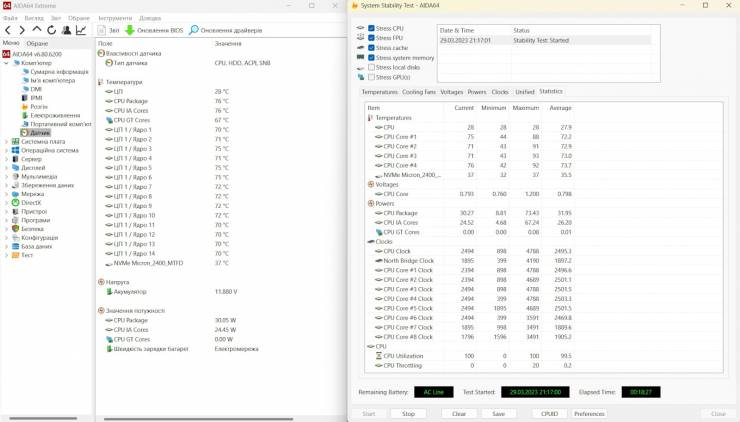Open the Інструменти menu
The height and width of the screenshot is (422, 740).
(115, 18)
